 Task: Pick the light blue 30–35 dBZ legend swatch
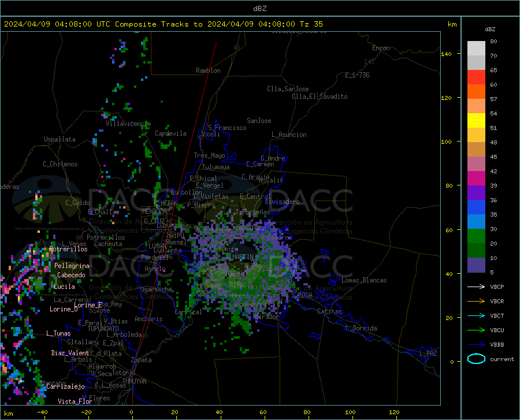[476, 222]
